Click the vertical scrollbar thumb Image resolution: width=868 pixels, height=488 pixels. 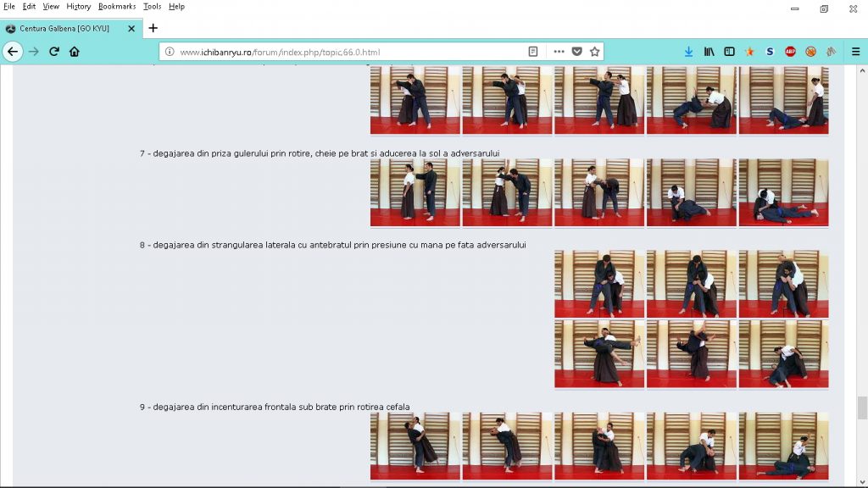862,408
